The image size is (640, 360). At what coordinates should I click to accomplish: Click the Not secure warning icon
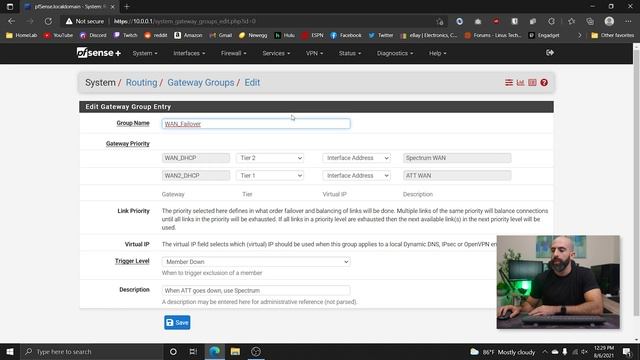click(69, 21)
